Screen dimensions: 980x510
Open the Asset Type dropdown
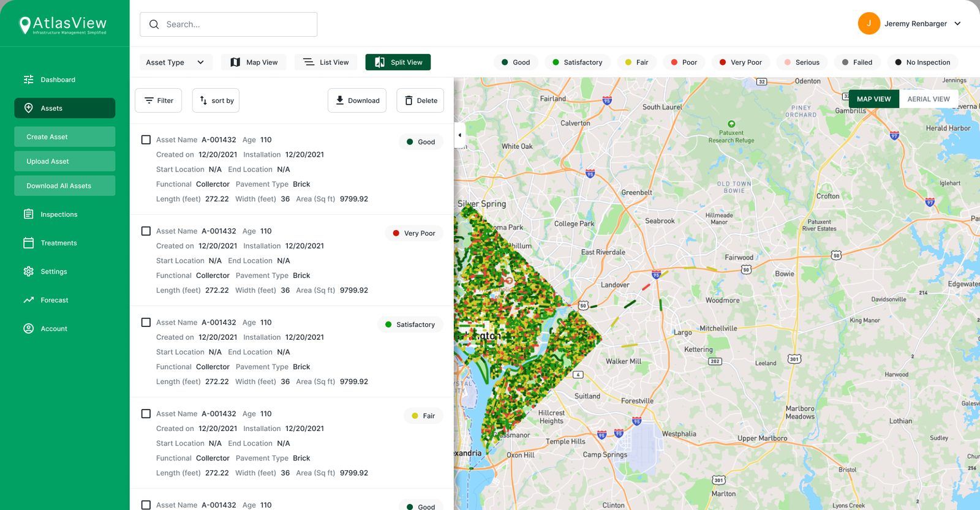[x=176, y=62]
